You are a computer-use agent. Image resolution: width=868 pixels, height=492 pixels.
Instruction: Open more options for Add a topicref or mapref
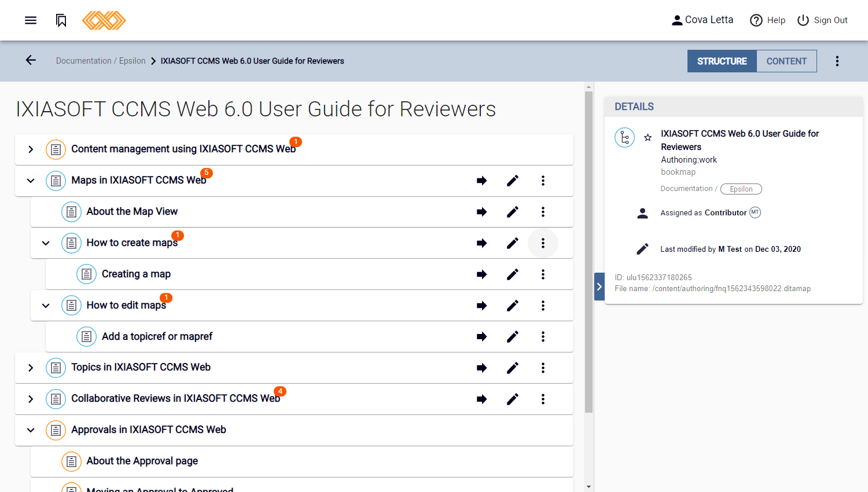tap(543, 336)
